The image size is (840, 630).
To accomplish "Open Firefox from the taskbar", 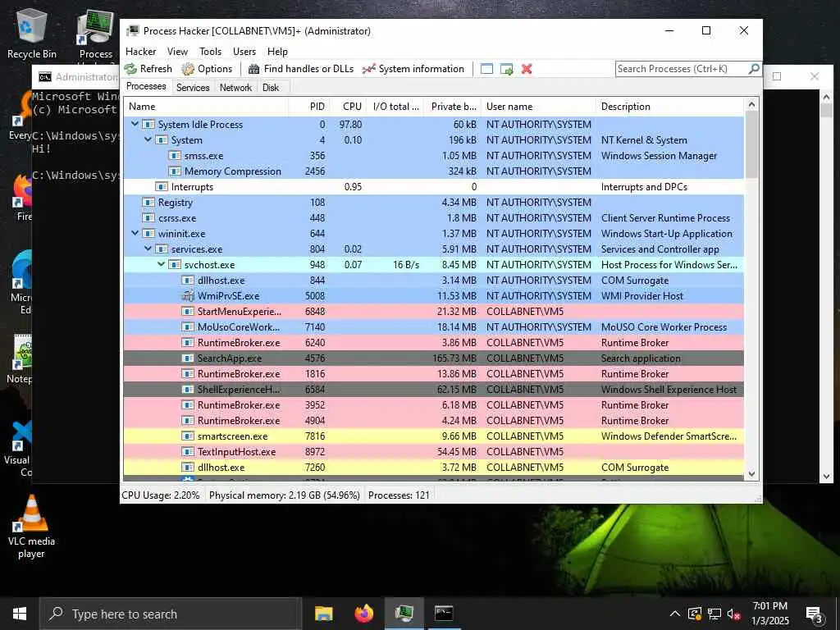I will (x=363, y=614).
